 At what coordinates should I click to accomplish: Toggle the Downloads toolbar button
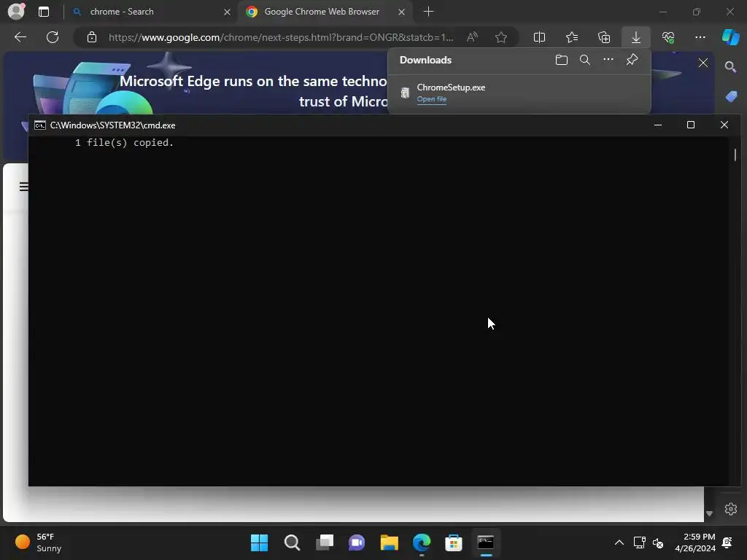click(636, 37)
